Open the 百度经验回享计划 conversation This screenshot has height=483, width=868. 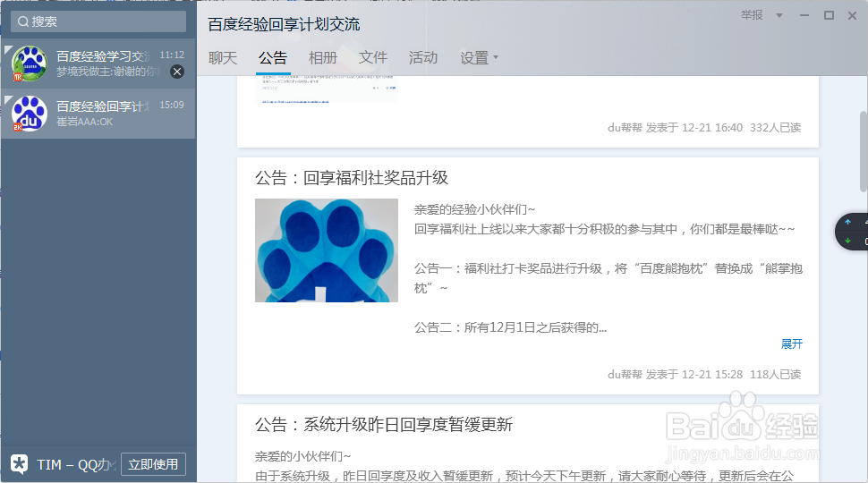coord(98,114)
